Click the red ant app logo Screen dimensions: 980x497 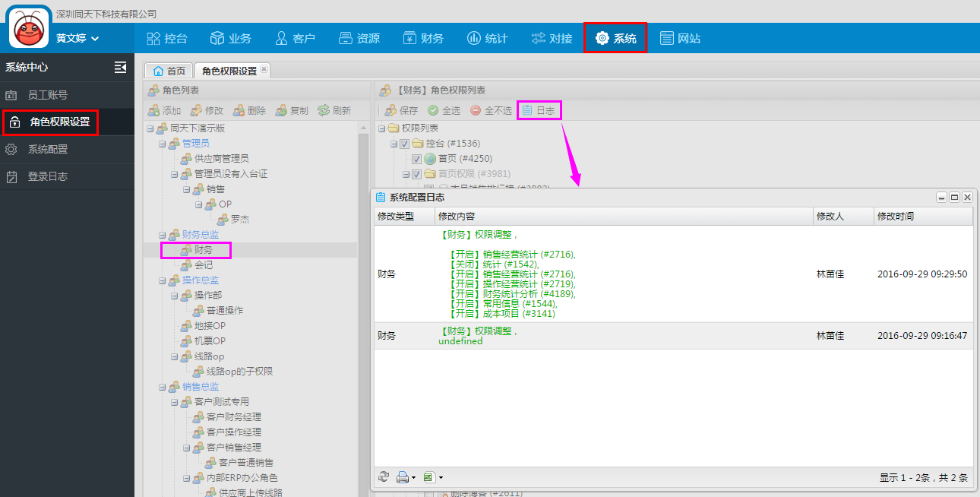[29, 28]
